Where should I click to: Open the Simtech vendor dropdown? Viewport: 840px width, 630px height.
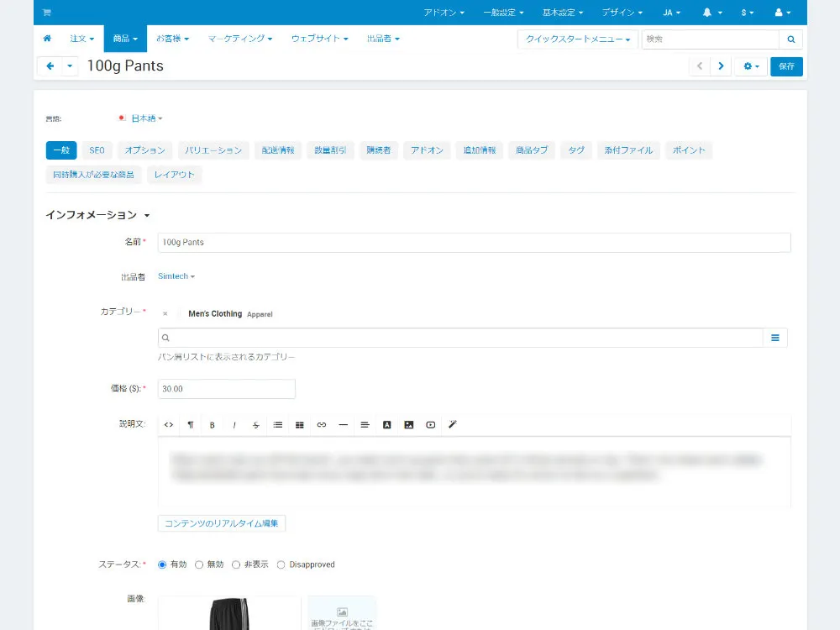click(x=176, y=276)
